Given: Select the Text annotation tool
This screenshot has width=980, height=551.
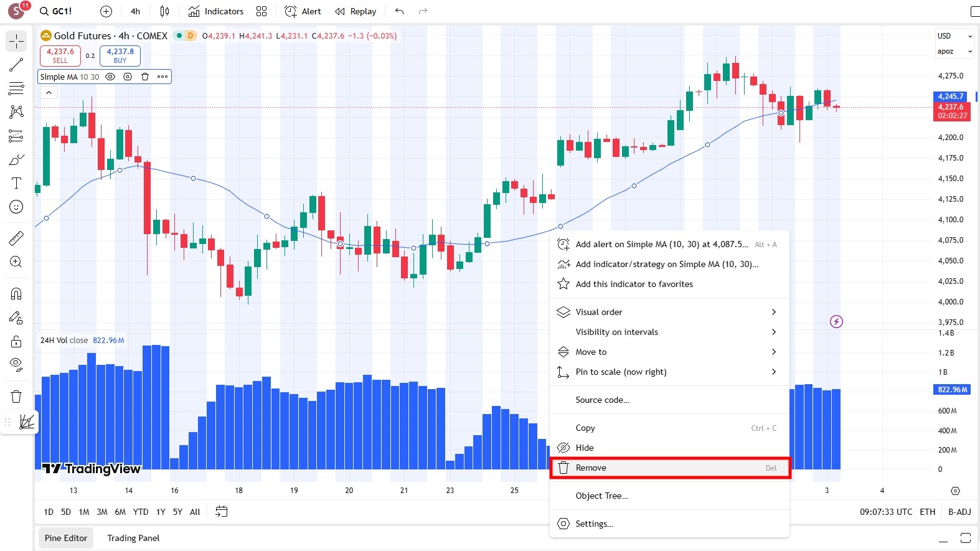Looking at the screenshot, I should tap(16, 183).
